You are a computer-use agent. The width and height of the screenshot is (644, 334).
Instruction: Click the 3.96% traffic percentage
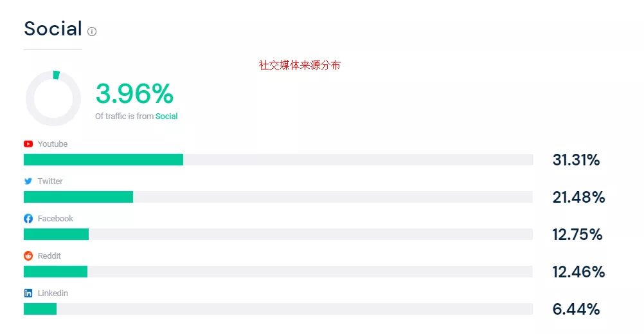134,94
